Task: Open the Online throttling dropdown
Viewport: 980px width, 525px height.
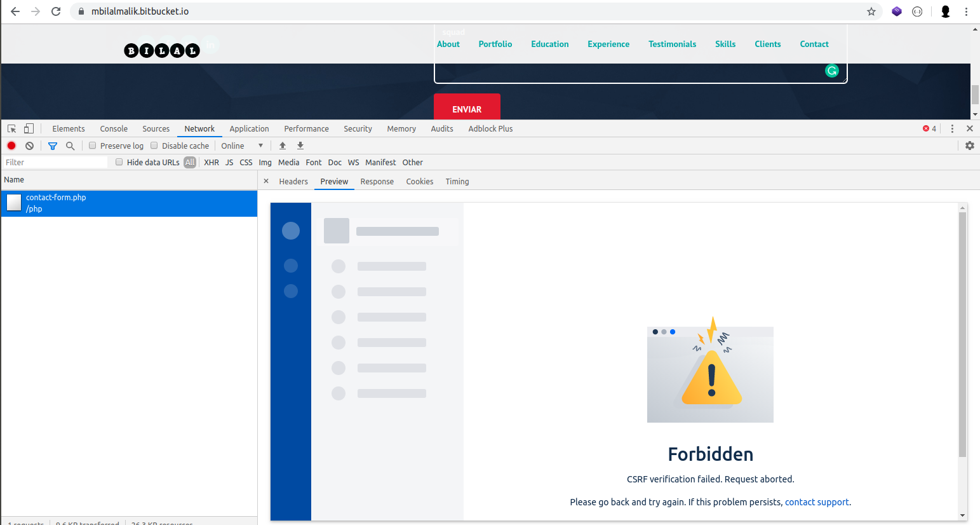Action: (242, 146)
